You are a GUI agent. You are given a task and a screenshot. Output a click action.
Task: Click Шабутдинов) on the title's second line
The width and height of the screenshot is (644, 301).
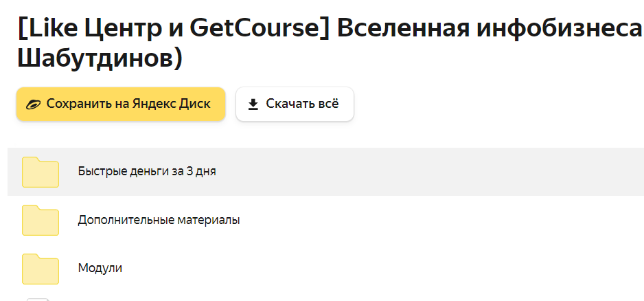tap(98, 59)
